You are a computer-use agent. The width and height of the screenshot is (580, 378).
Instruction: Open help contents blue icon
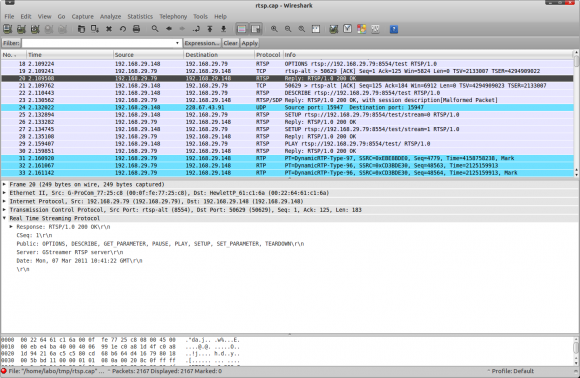pyautogui.click(x=394, y=29)
